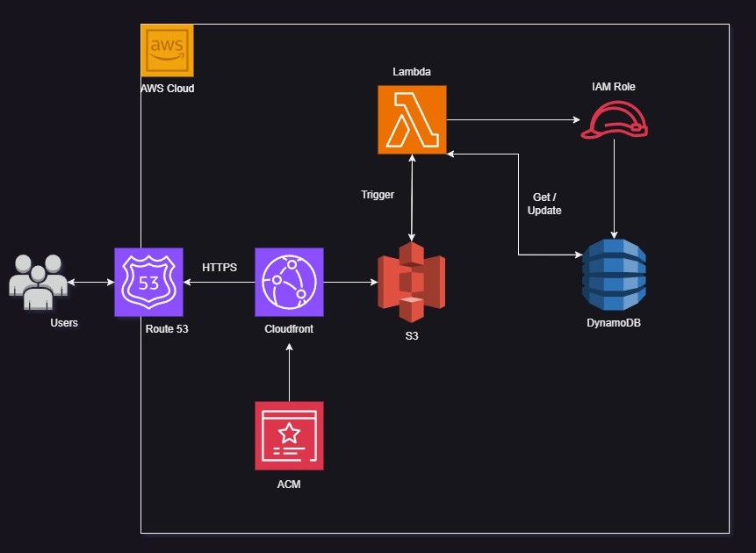Screen dimensions: 756x553
Task: Click the Lambda text label
Action: (x=411, y=69)
